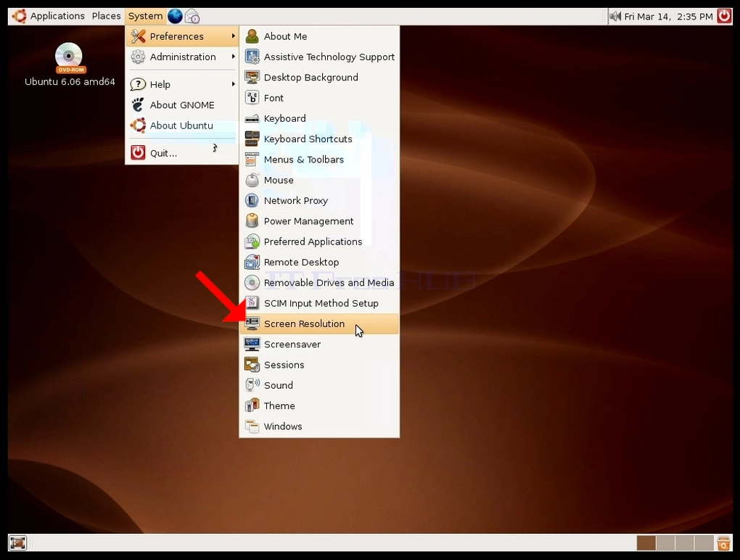This screenshot has width=740, height=560.
Task: Click the Network Proxy icon
Action: point(252,200)
